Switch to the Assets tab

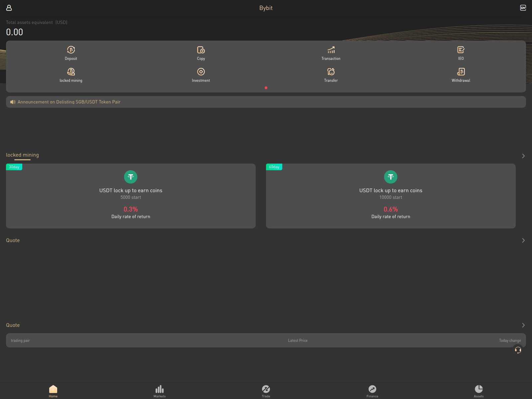point(479,391)
